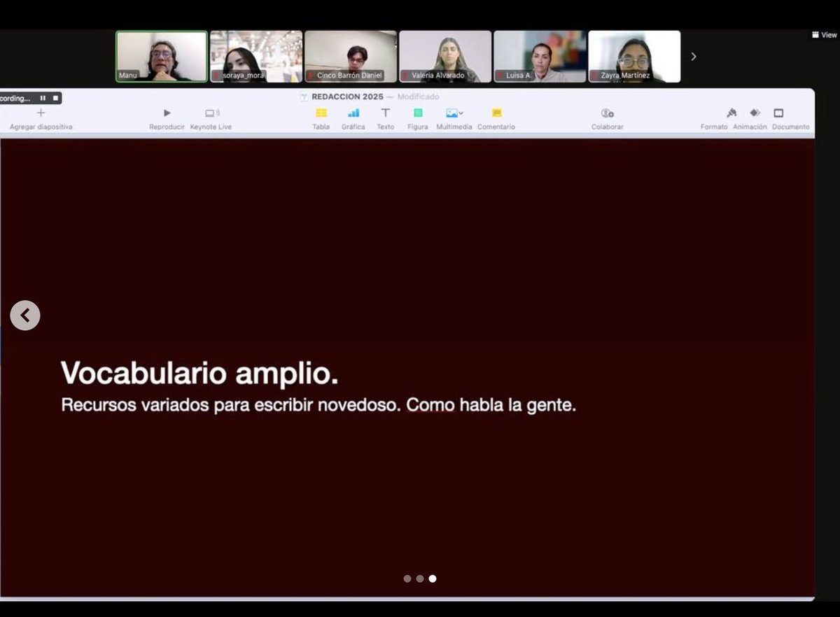The width and height of the screenshot is (840, 617).
Task: Open the Animación inspector
Action: tap(755, 113)
